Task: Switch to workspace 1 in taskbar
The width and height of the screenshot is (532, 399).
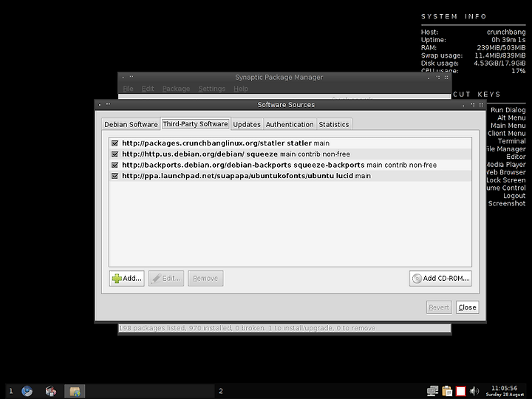Action: click(11, 391)
